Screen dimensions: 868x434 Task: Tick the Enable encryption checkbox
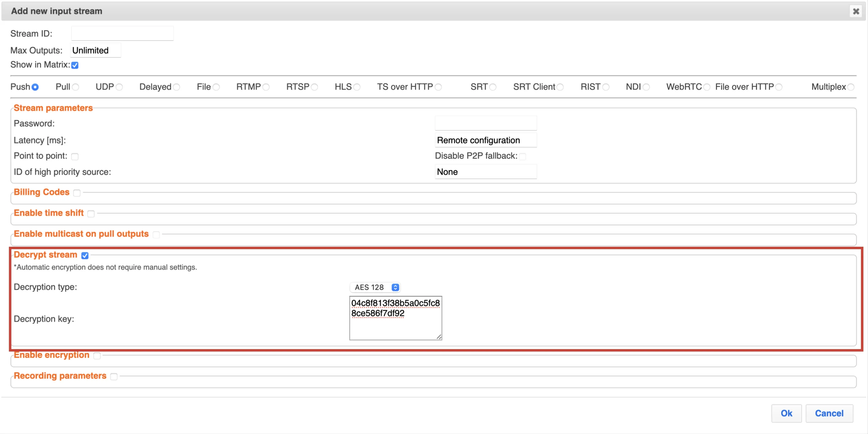pyautogui.click(x=97, y=356)
